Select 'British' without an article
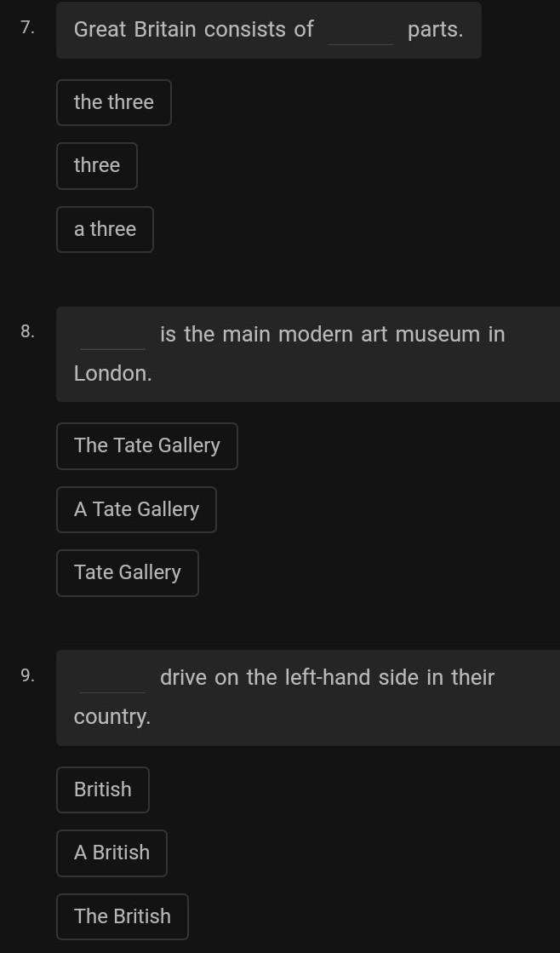 pos(103,789)
